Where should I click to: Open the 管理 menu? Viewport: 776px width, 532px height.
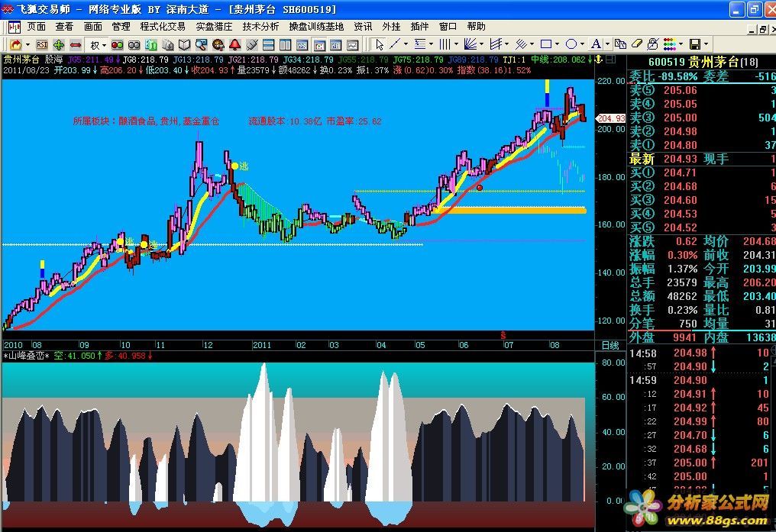coord(121,26)
